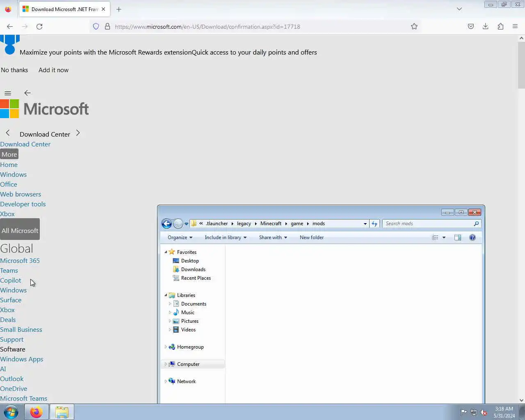Viewport: 525px width, 420px height.
Task: Expand the More button
Action: click(9, 154)
